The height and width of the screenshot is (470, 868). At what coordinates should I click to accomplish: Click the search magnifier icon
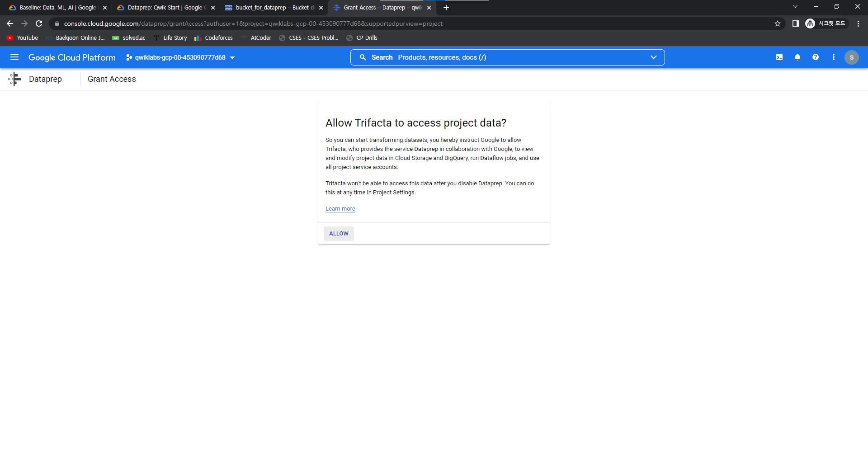(x=363, y=57)
